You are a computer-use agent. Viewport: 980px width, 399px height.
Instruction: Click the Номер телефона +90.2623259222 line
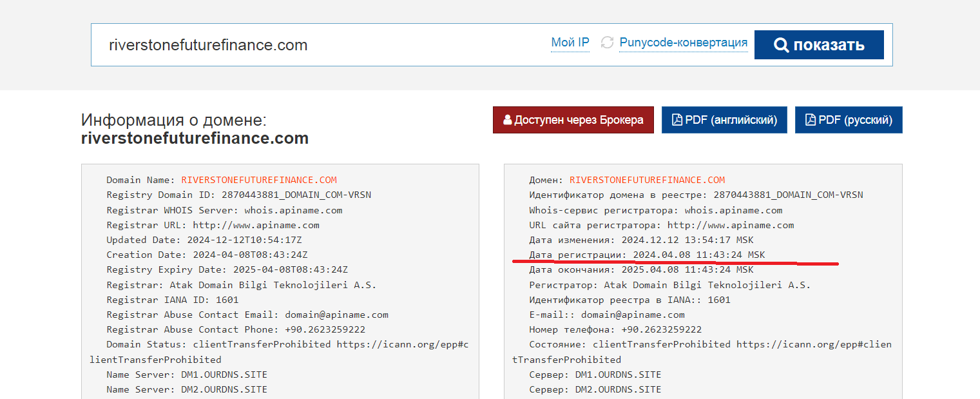tap(615, 329)
